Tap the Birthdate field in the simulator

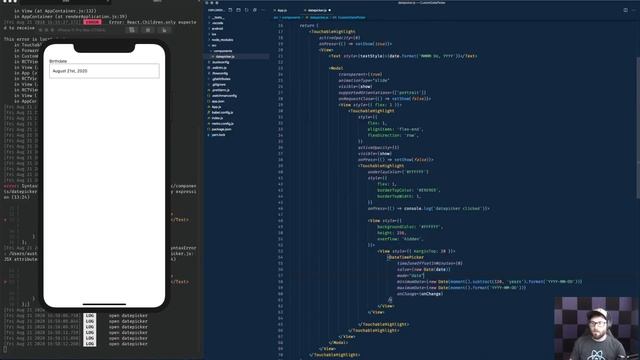click(104, 71)
